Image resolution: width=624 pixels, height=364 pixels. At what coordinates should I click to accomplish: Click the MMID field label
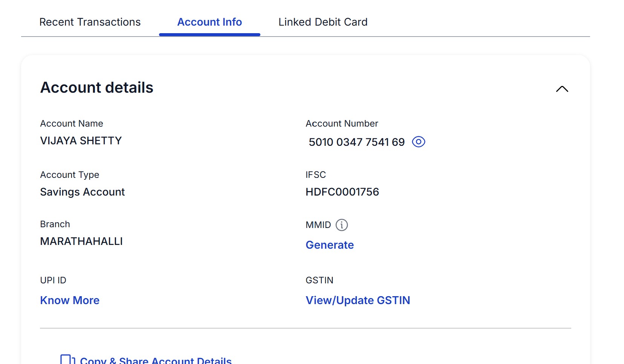tap(318, 225)
